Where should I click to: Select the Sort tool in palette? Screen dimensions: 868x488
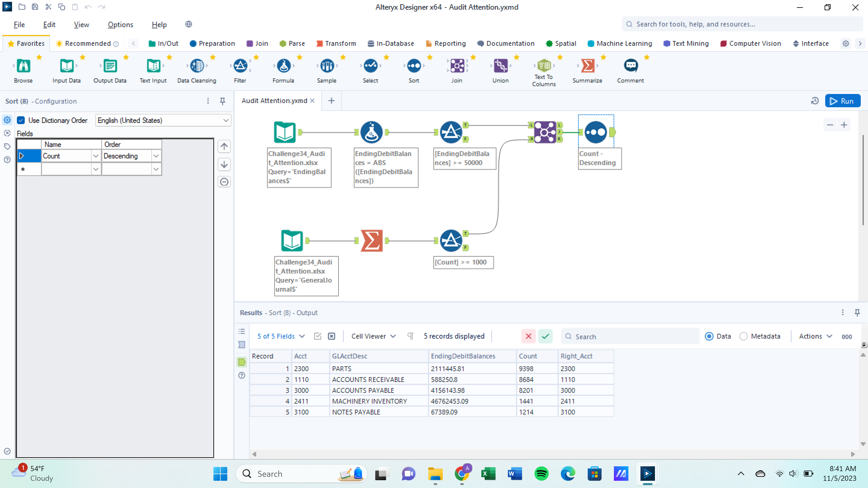(x=414, y=70)
